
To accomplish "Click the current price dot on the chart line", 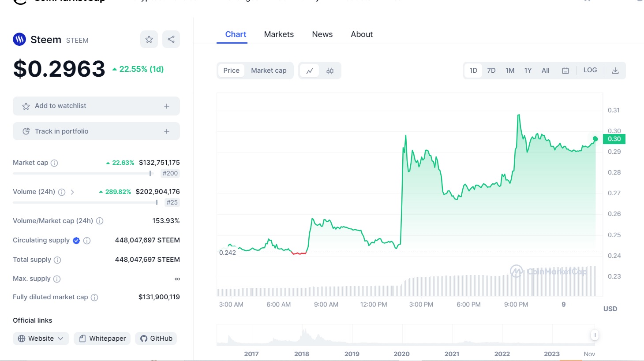I will (595, 139).
